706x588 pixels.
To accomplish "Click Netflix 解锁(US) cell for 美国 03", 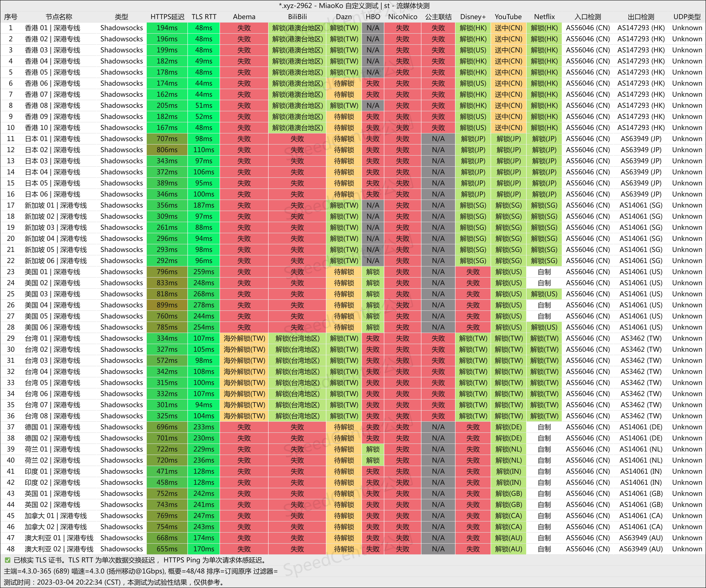I will pos(544,294).
